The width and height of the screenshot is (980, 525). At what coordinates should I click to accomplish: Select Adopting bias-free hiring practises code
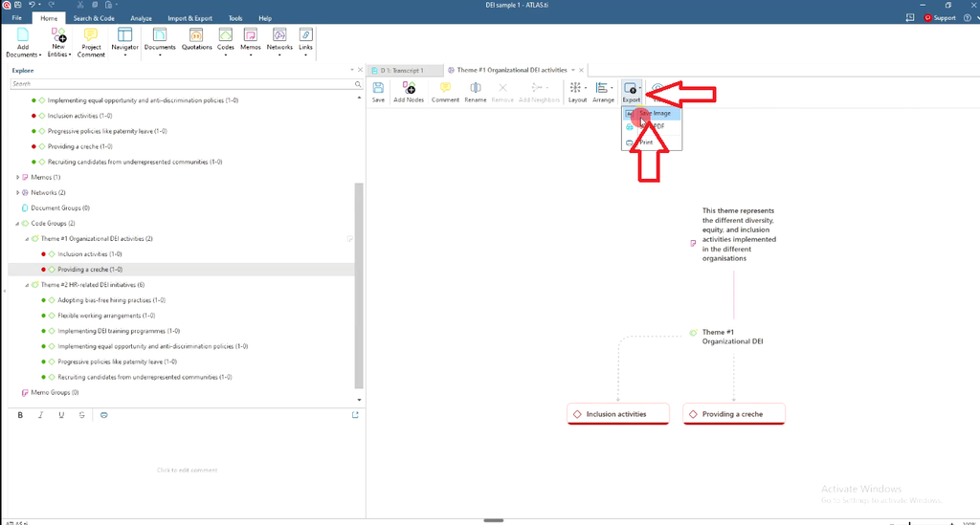[111, 300]
